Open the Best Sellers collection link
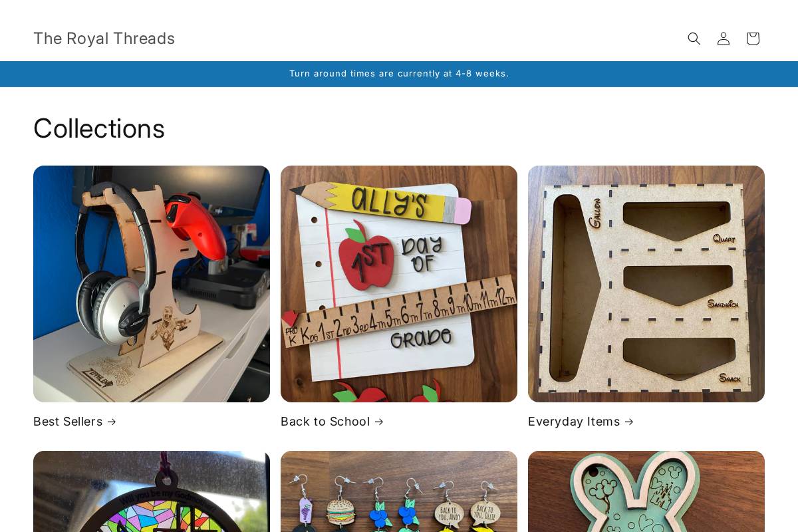Viewport: 798px width, 532px height. coord(74,422)
